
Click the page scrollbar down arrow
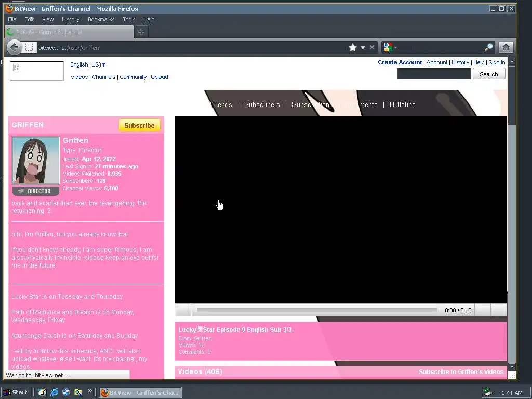tap(512, 367)
